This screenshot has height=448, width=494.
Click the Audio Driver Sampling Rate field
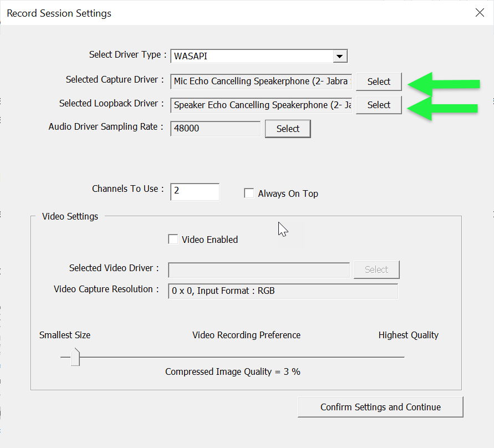coord(216,129)
